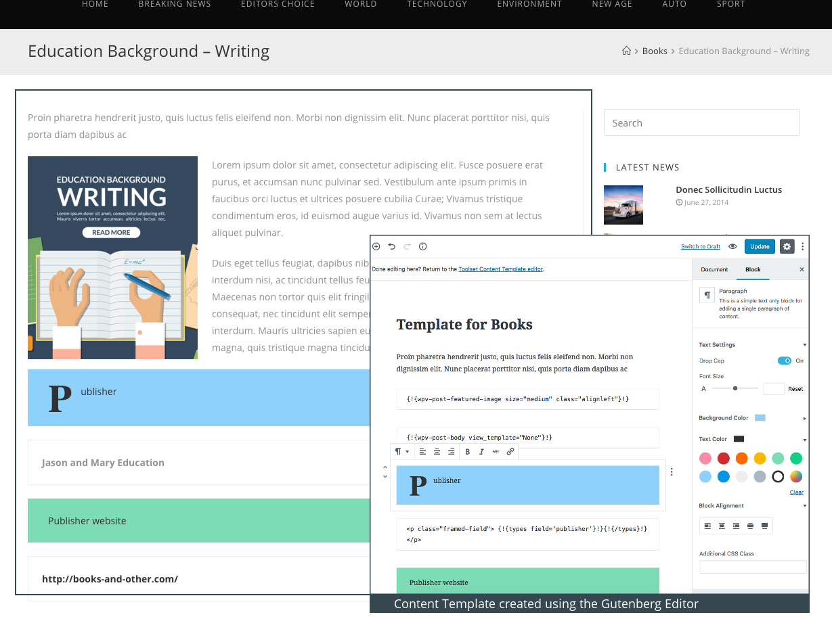The height and width of the screenshot is (644, 832).
Task: Collapse the Text Settings section
Action: point(804,345)
